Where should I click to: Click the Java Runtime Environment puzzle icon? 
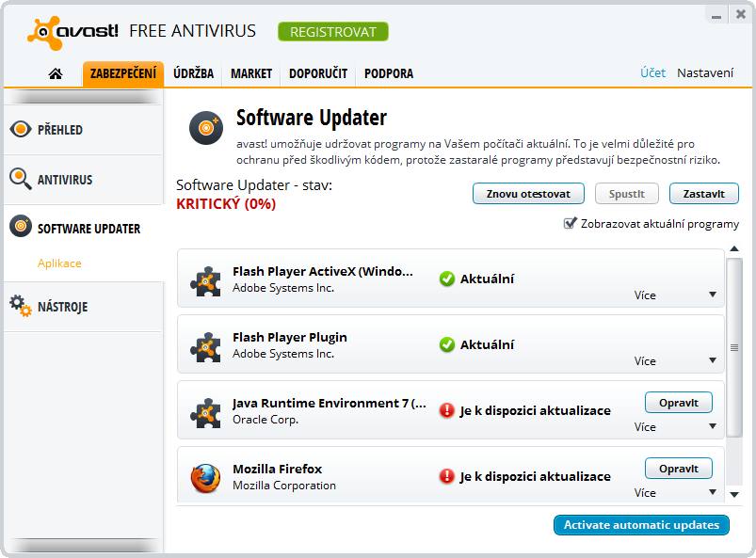coord(206,413)
